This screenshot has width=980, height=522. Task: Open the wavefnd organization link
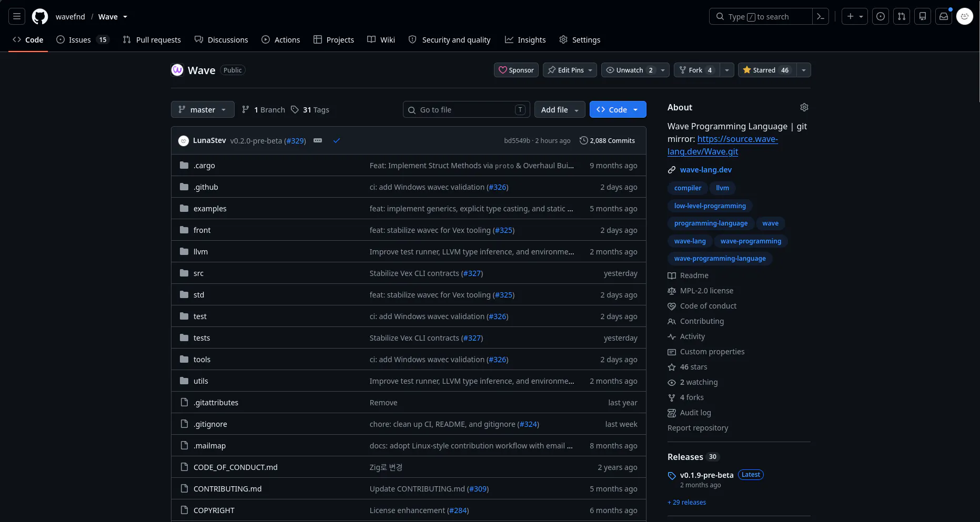point(70,17)
